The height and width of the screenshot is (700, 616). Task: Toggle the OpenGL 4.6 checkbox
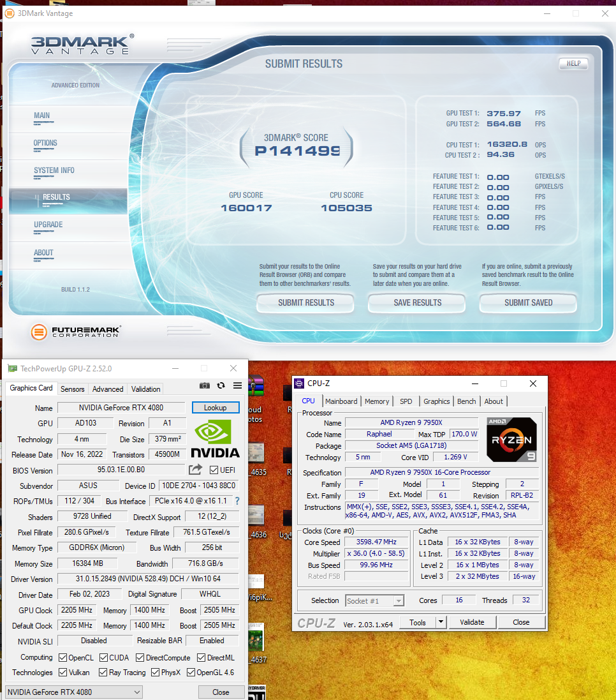(191, 673)
